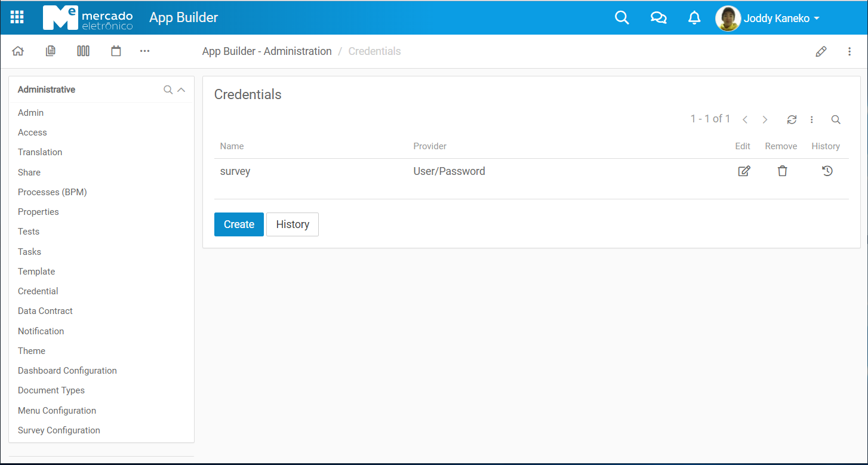Open the documents icon in the toolbar
868x465 pixels.
[x=51, y=51]
